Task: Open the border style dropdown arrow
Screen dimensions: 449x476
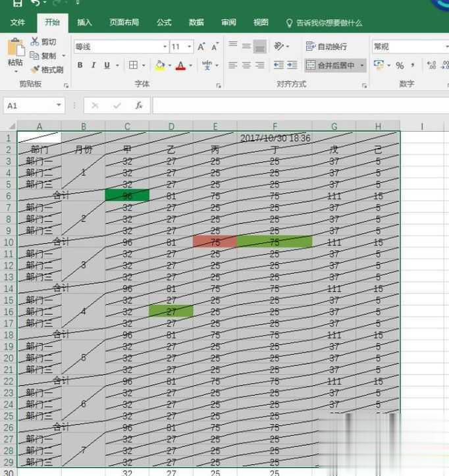Action: [x=144, y=65]
